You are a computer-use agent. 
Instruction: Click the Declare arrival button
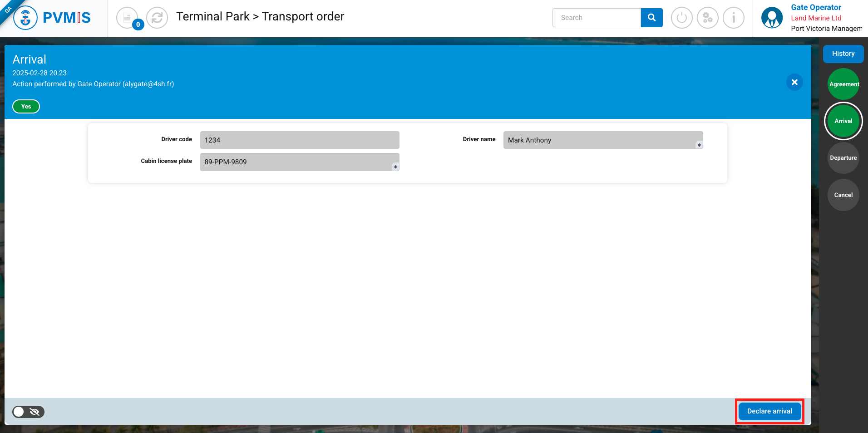pos(769,411)
